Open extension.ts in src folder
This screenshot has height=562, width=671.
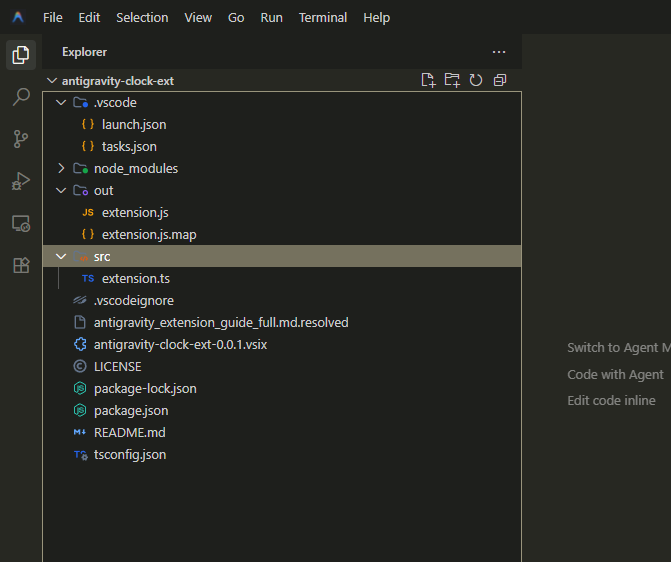pyautogui.click(x=136, y=279)
